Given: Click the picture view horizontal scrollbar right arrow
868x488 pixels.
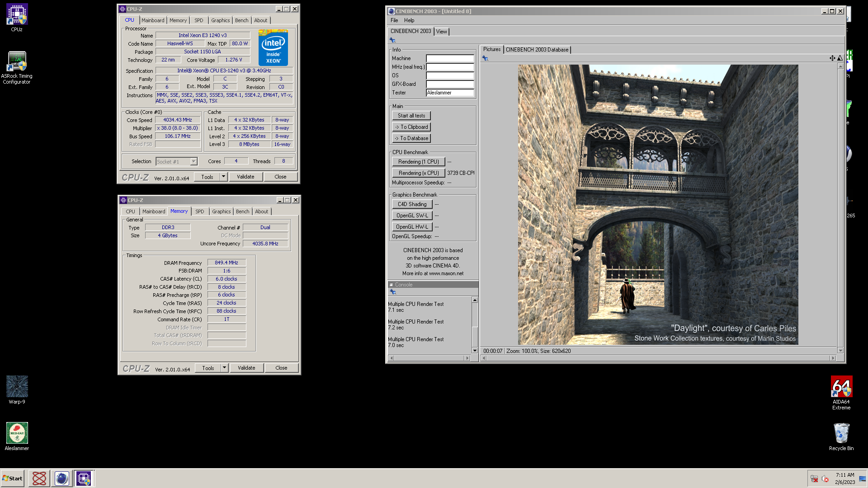Looking at the screenshot, I should tap(833, 358).
